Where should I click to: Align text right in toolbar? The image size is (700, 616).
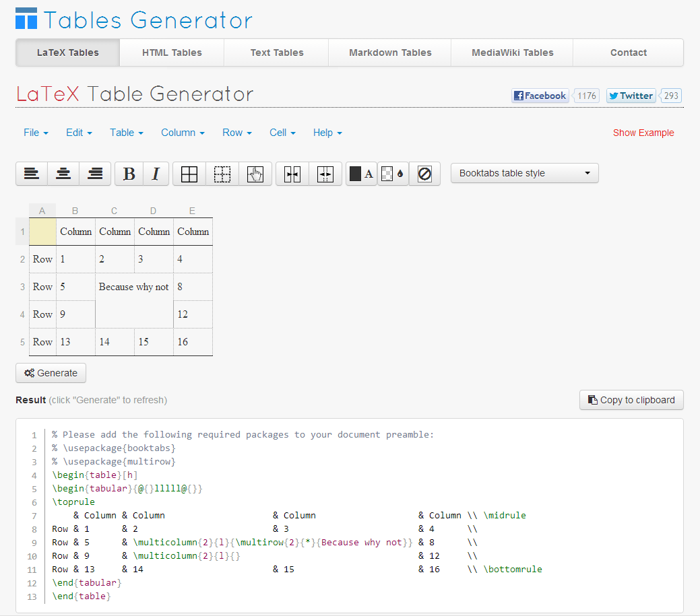pos(95,174)
